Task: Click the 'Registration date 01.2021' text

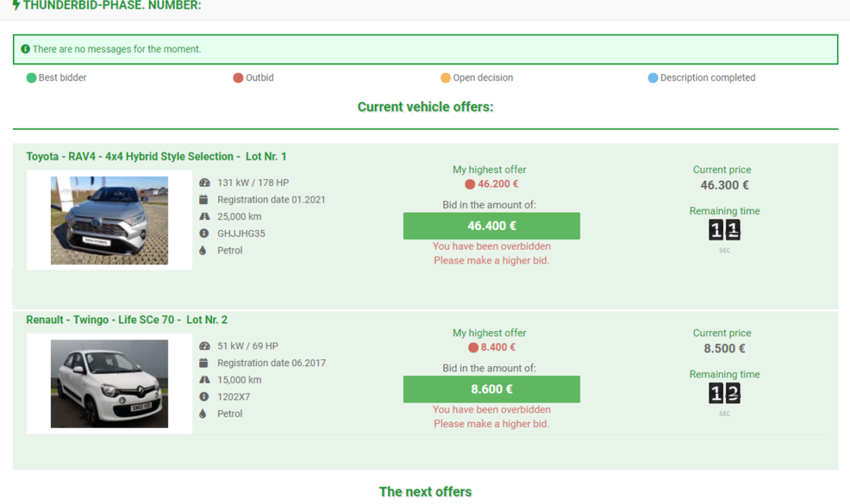Action: (x=271, y=200)
